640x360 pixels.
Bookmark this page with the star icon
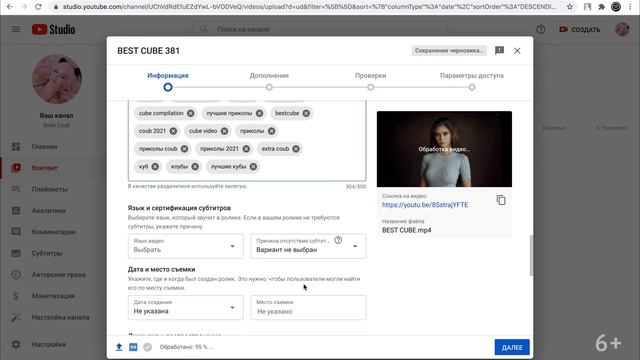click(570, 7)
